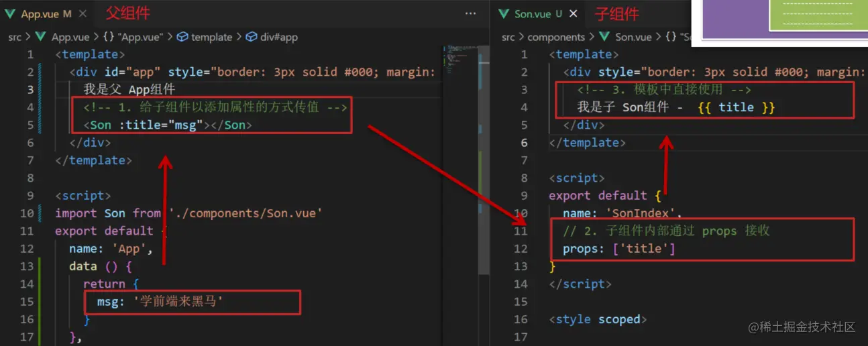Click </template> closing tag in App.vue
The width and height of the screenshot is (868, 346).
(x=94, y=160)
